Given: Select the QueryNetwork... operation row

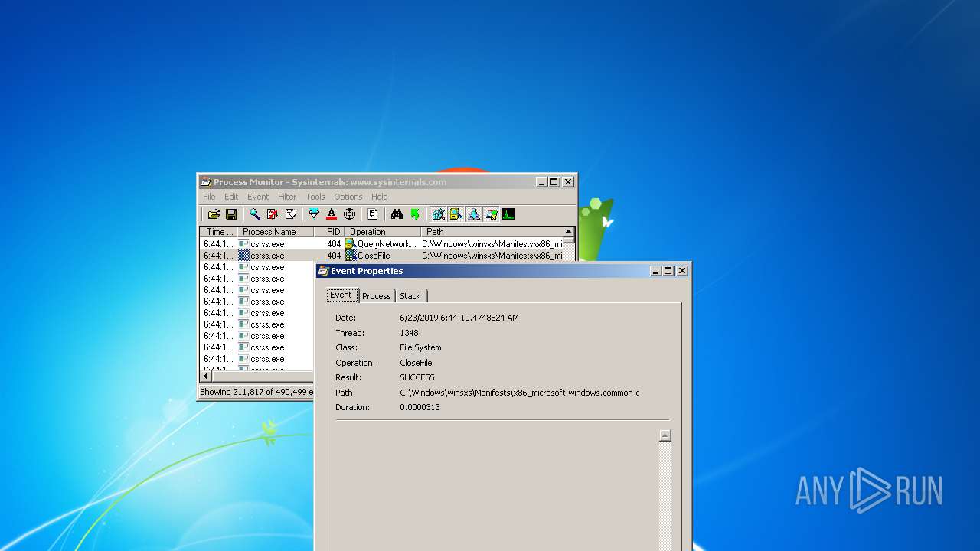Looking at the screenshot, I should 381,244.
